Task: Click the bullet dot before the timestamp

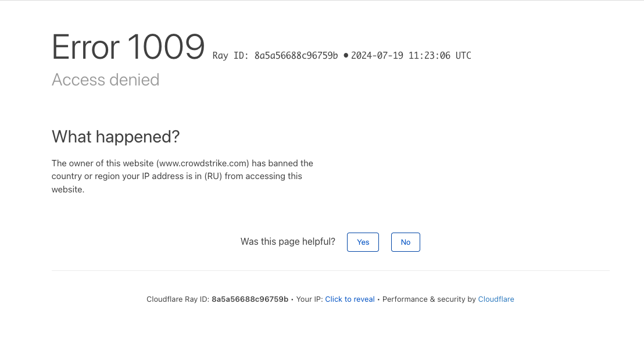Action: click(x=346, y=55)
